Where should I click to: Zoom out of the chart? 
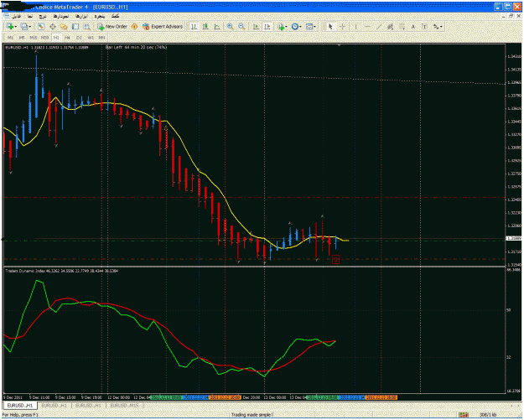pos(241,27)
